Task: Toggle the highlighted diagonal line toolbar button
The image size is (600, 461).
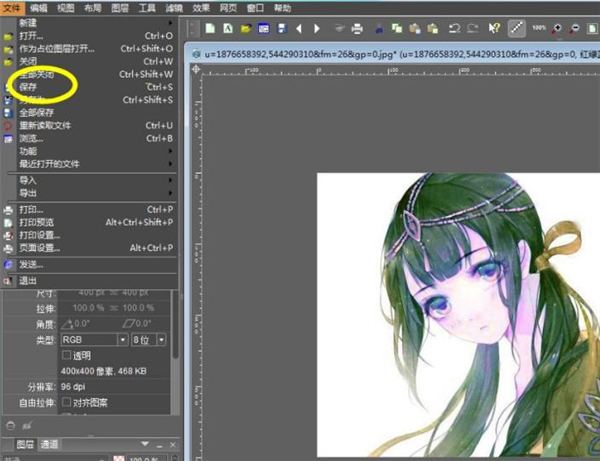Action: [x=517, y=28]
